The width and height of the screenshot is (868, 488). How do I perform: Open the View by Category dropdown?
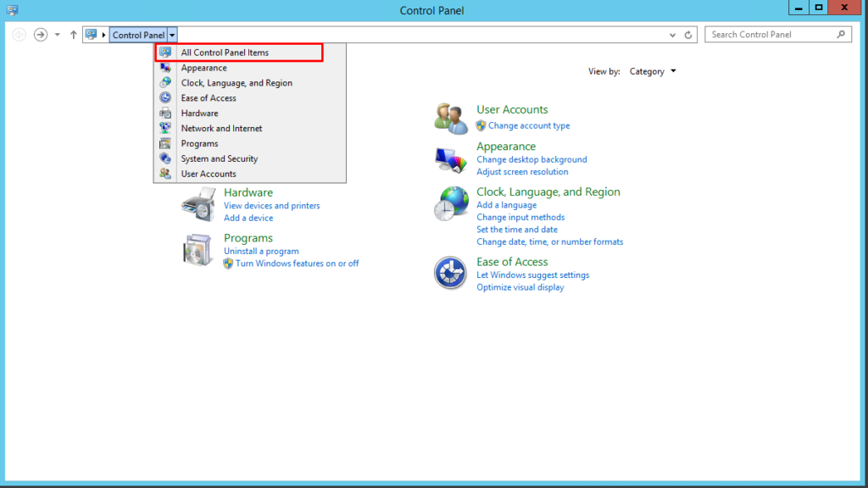(x=653, y=71)
